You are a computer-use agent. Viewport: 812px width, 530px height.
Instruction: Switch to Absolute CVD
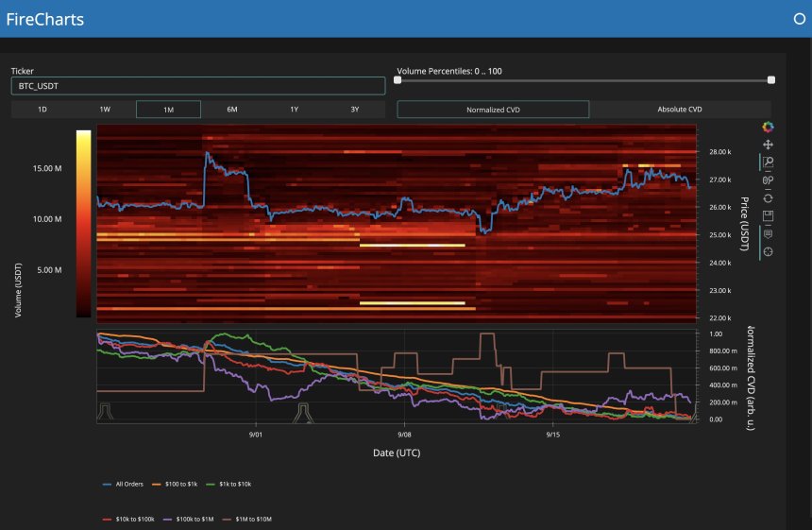tap(680, 110)
